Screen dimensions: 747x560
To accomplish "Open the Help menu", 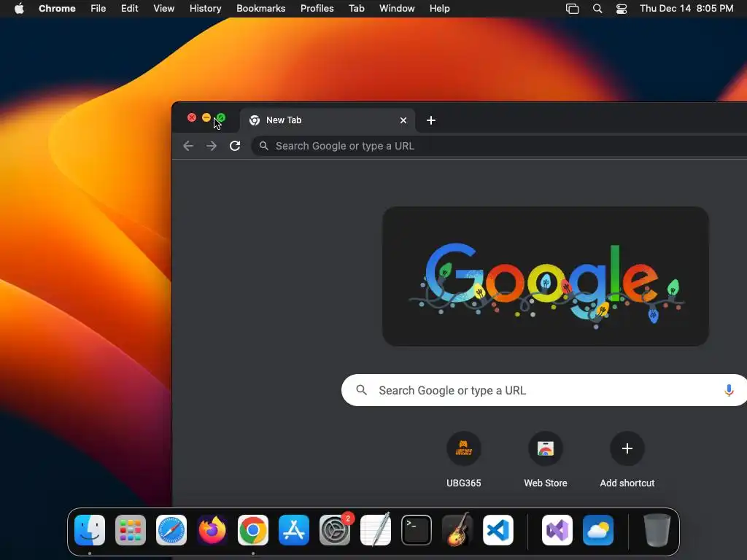I will point(439,9).
